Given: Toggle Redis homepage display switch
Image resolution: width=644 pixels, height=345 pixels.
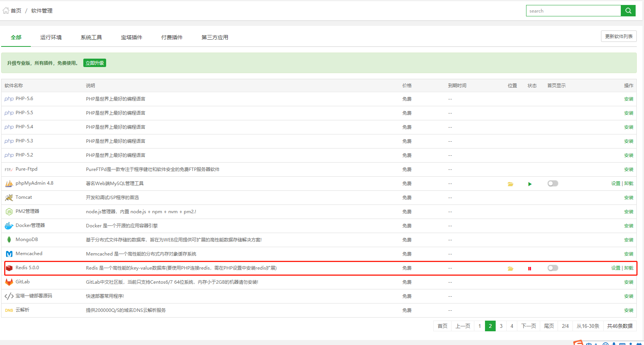Looking at the screenshot, I should tap(553, 268).
